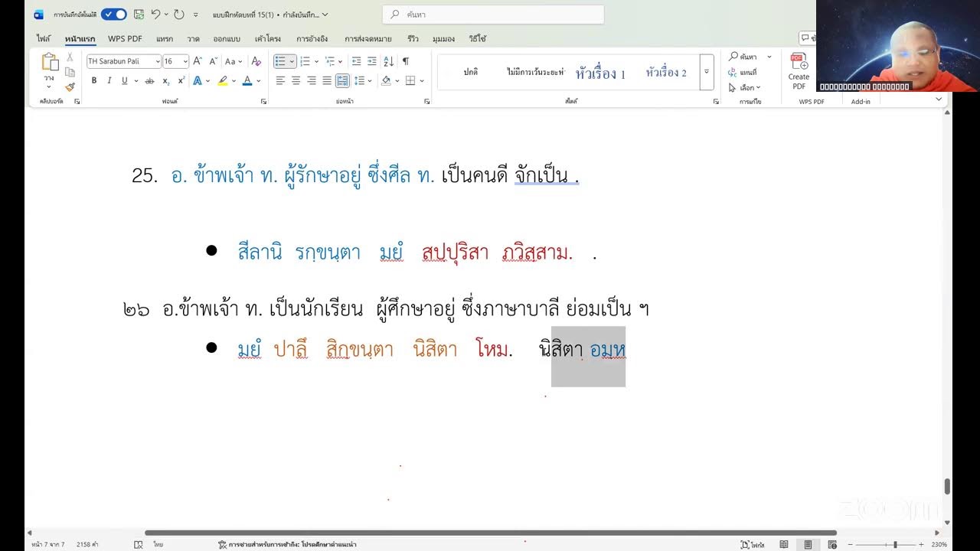Image resolution: width=980 pixels, height=551 pixels.
Task: Open the ไฟล์ (File) tab
Action: (44, 38)
